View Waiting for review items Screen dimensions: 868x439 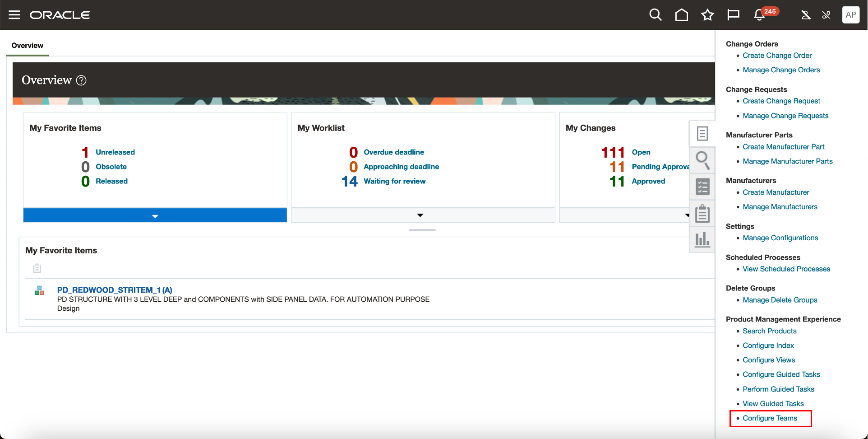point(395,181)
